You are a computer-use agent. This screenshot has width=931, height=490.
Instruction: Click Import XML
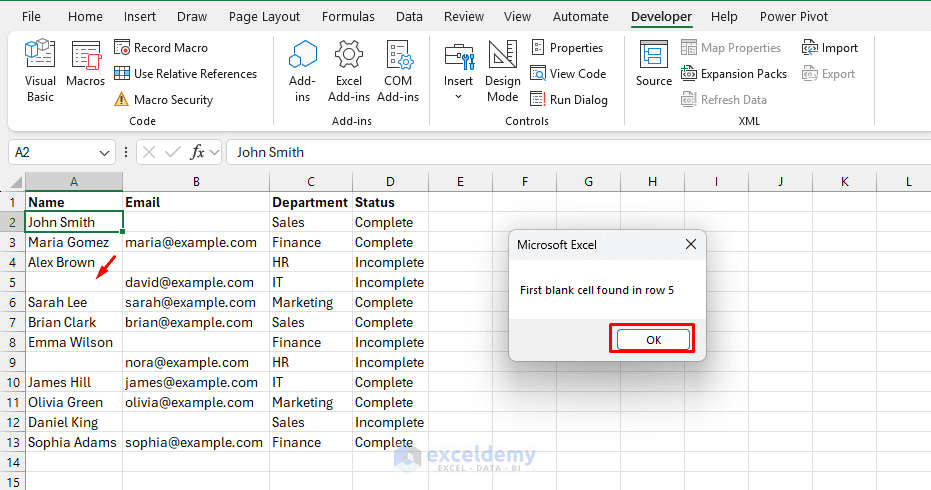(829, 48)
